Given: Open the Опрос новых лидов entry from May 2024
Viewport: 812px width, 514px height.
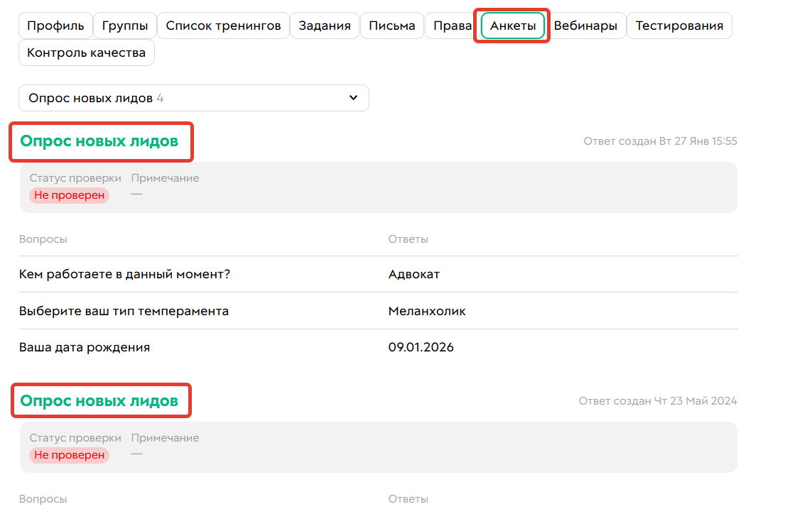Looking at the screenshot, I should point(101,400).
